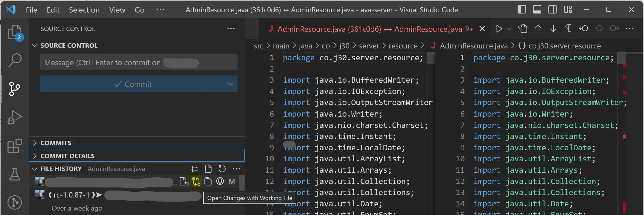
Task: Click the commit message input field
Action: point(100,62)
